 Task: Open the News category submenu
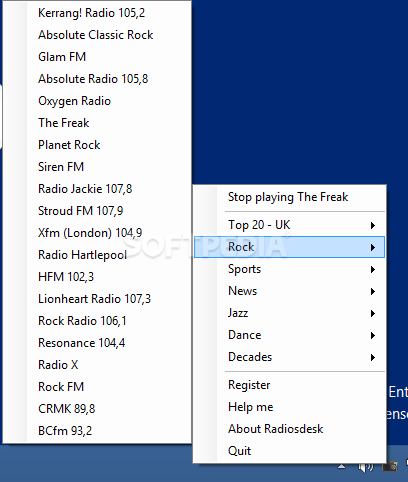pos(289,291)
